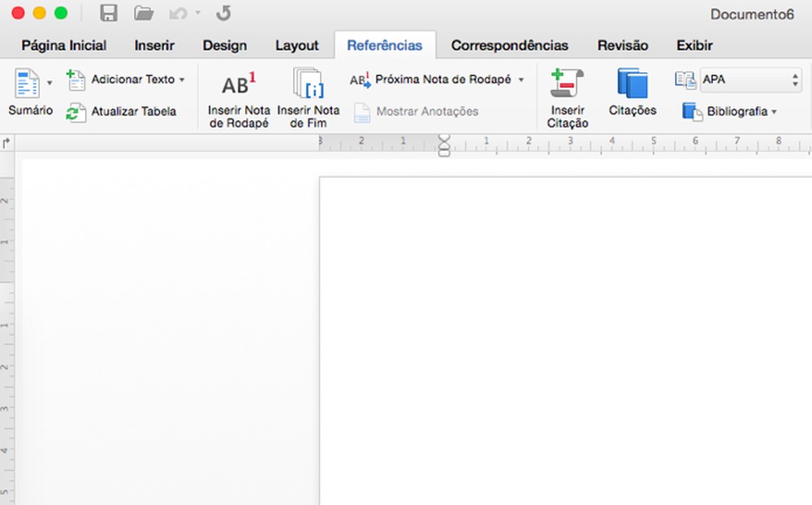Click the tab stop selector at the ruler corner
Image resolution: width=812 pixels, height=505 pixels.
(x=6, y=143)
